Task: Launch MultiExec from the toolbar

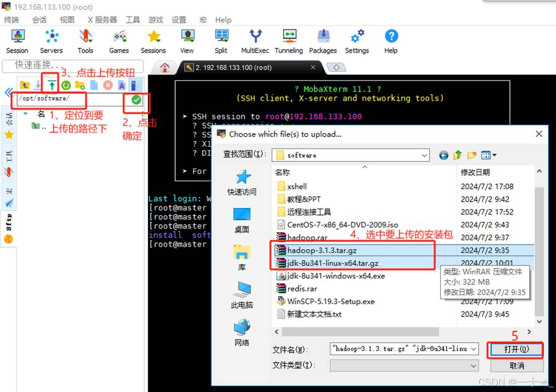Action: pos(255,41)
